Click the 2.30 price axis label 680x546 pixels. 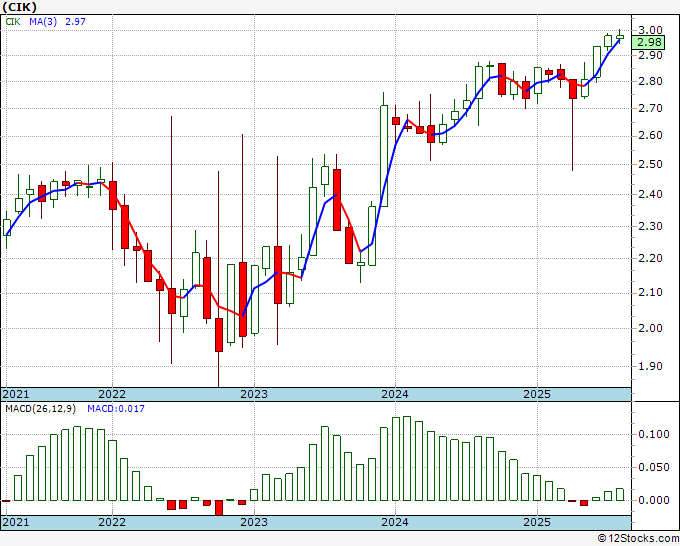651,226
